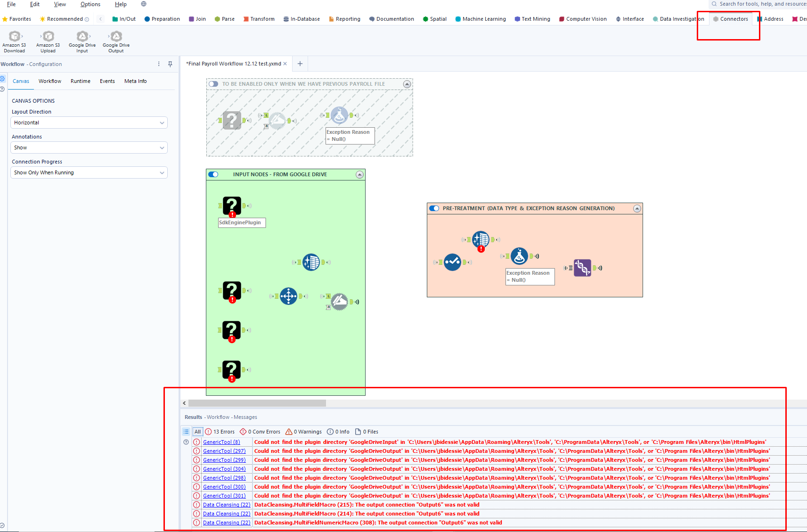
Task: Enable the previous payroll file container toggle
Action: tap(213, 84)
